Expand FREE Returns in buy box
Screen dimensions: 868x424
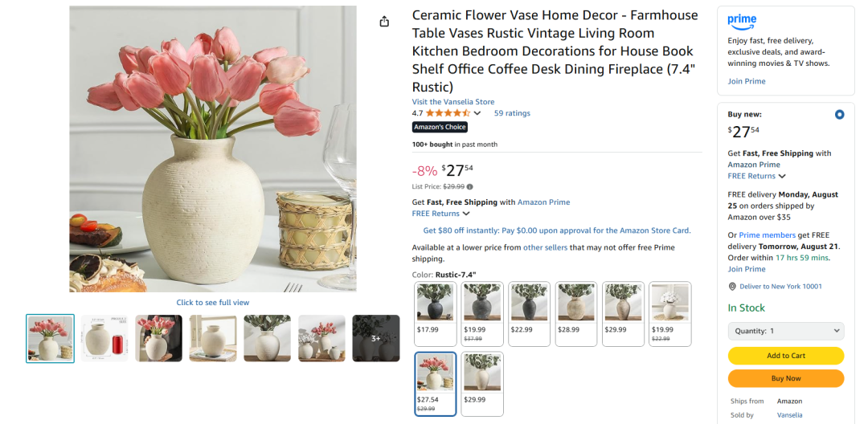click(x=756, y=176)
